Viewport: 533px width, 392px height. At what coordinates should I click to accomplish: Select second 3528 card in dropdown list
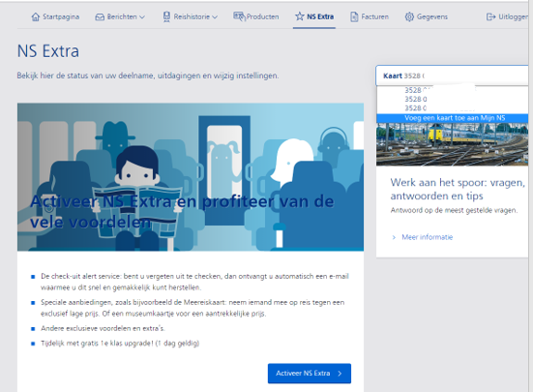(452, 99)
